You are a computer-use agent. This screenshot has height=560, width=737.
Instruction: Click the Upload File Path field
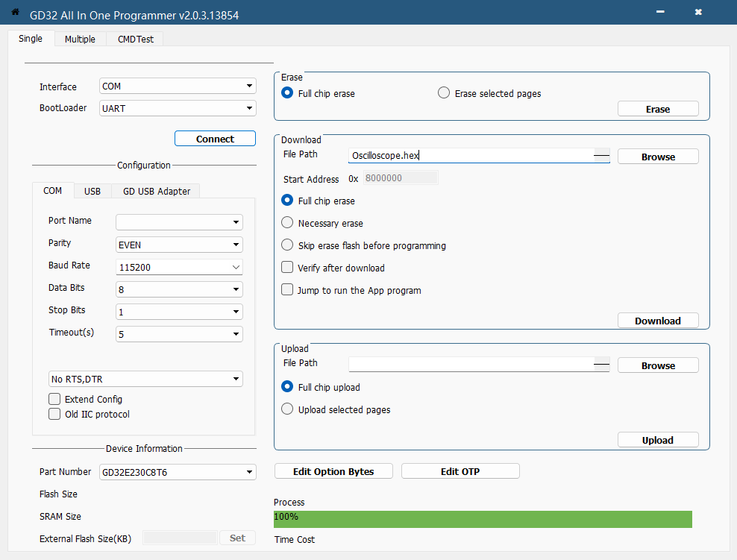(x=470, y=365)
